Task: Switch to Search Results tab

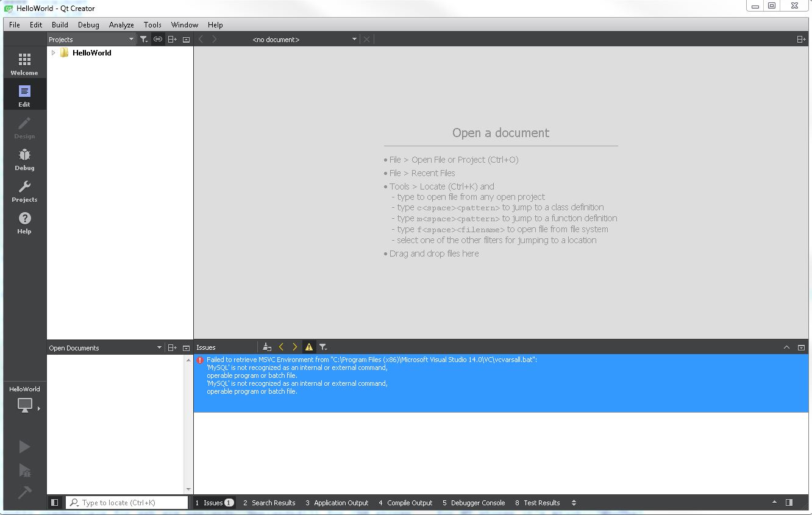Action: point(269,503)
